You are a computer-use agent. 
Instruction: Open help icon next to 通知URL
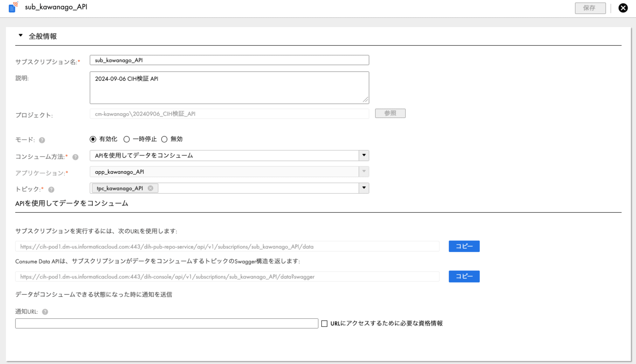pyautogui.click(x=45, y=312)
